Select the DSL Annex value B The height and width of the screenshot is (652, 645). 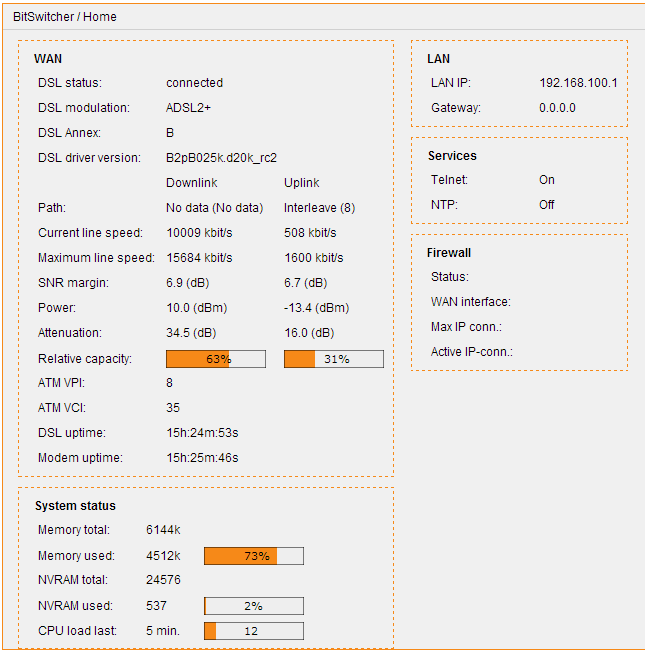tap(170, 133)
